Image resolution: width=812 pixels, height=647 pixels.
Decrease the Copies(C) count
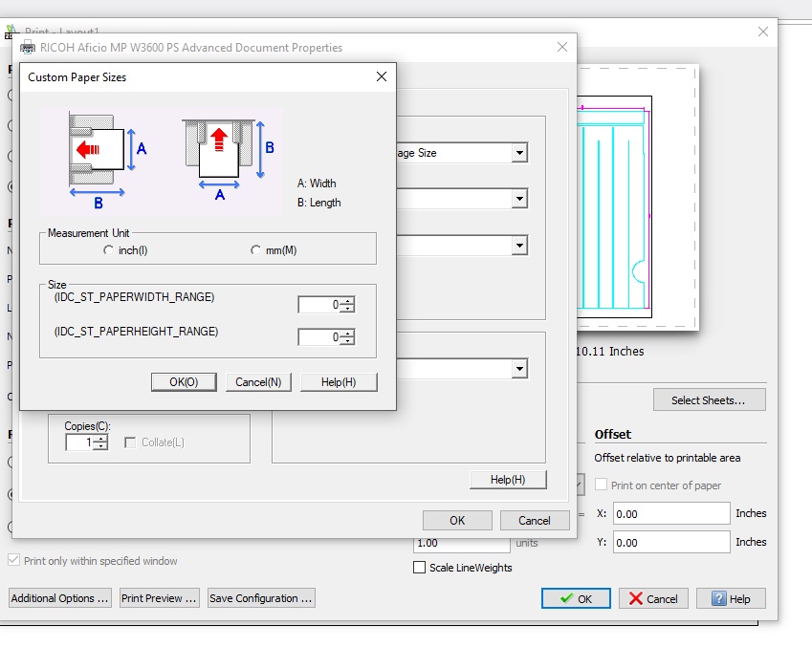[x=102, y=446]
